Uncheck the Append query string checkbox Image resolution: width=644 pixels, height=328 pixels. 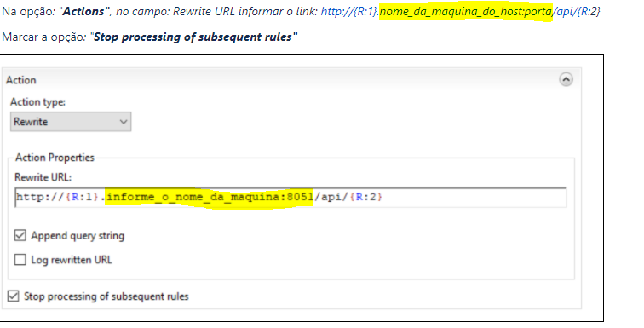click(20, 236)
